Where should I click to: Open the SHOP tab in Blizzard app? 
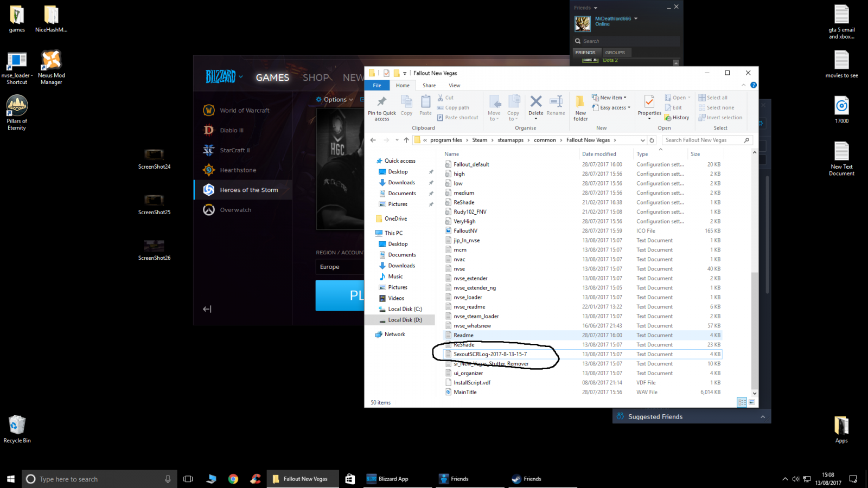click(316, 78)
